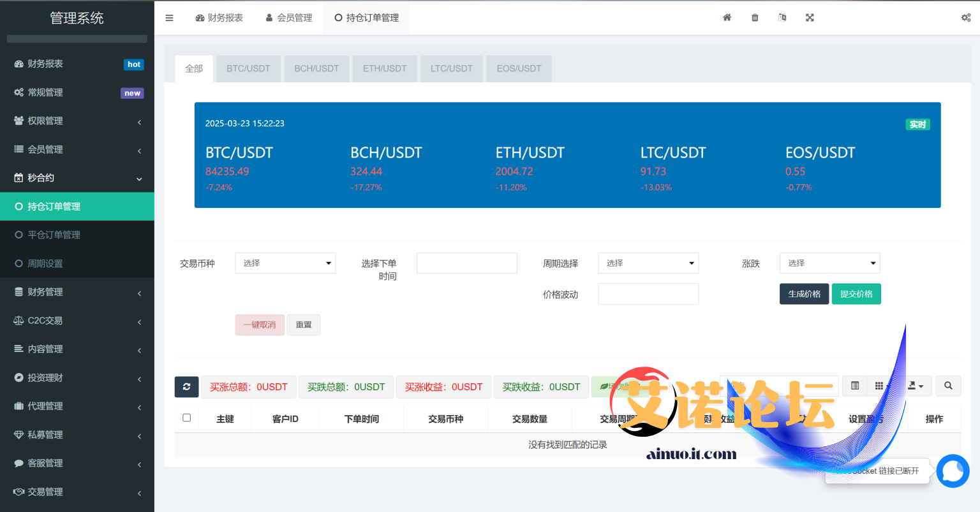
Task: Click the 重置 button
Action: click(304, 325)
